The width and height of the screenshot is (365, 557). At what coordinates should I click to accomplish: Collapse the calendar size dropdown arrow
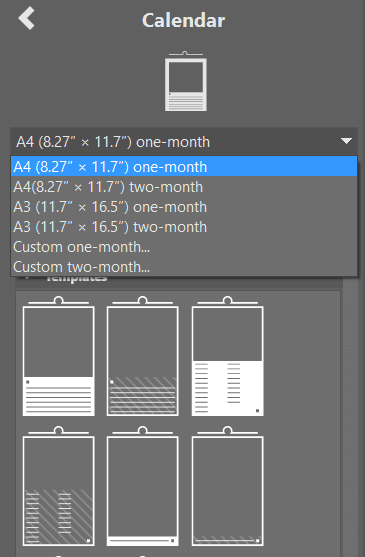[346, 141]
